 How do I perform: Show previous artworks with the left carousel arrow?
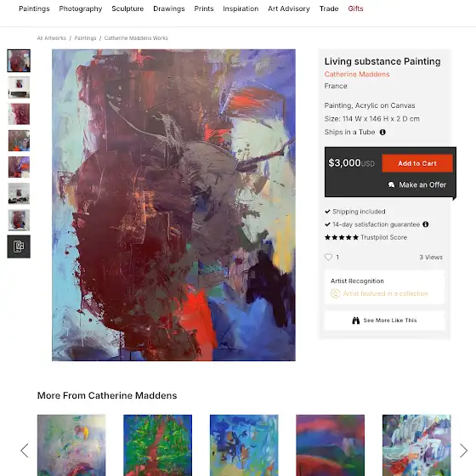(x=25, y=450)
